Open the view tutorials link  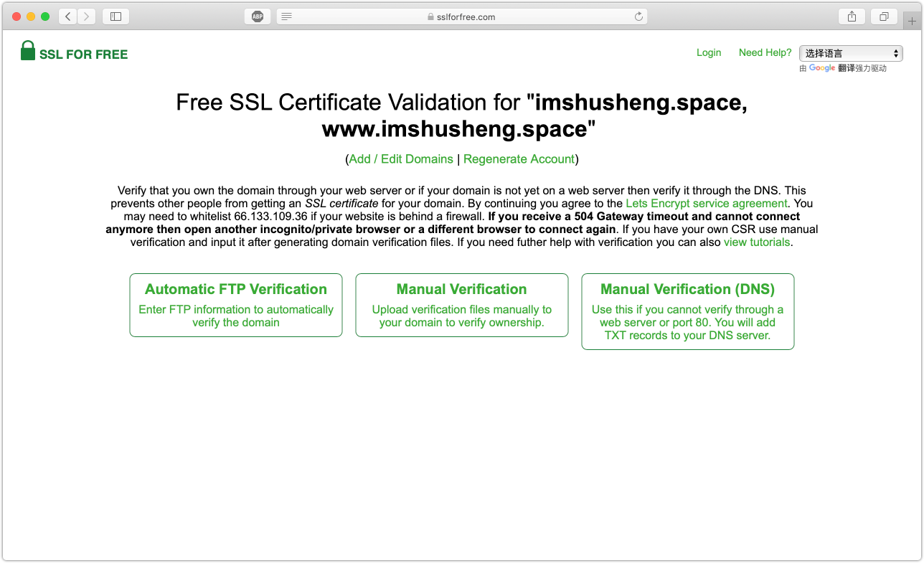757,242
